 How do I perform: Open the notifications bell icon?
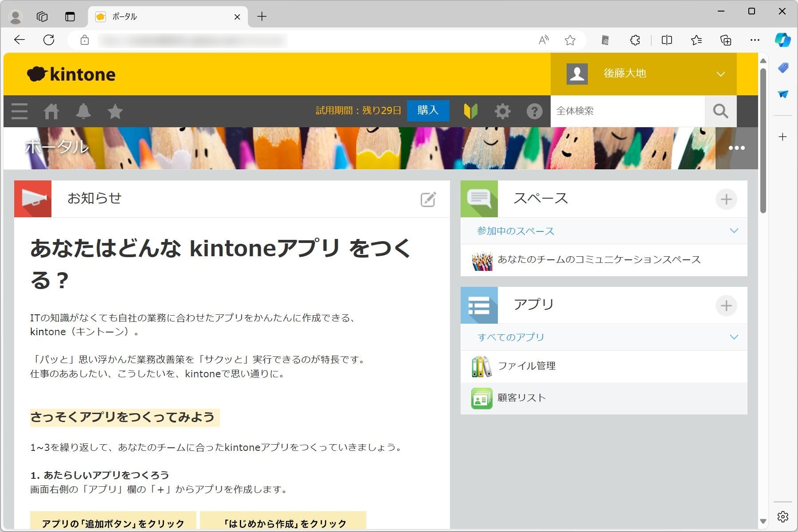[83, 111]
